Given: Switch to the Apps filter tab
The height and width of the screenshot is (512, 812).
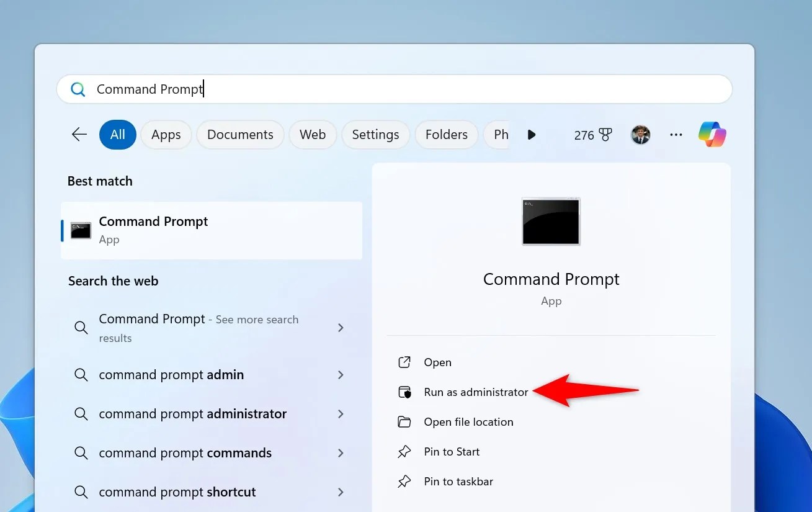Looking at the screenshot, I should point(166,134).
